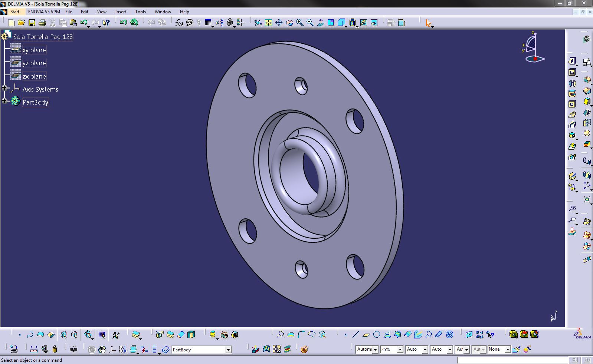593x364 pixels.
Task: Print using the printer icon
Action: (x=42, y=23)
